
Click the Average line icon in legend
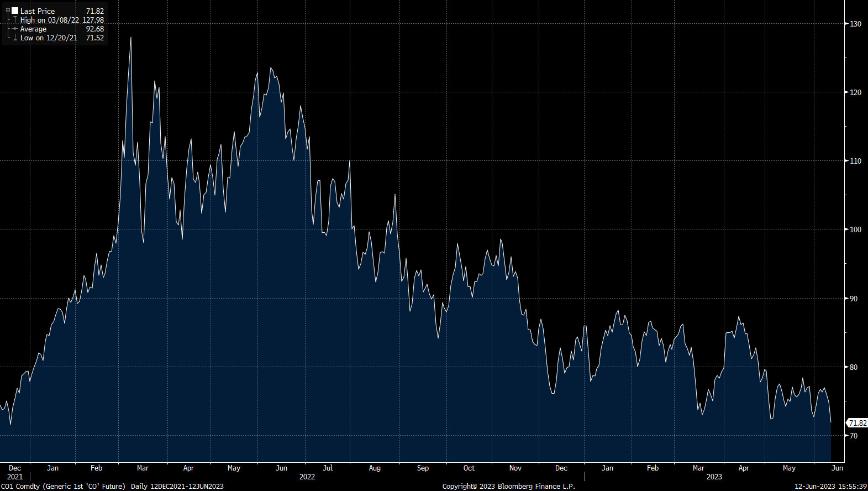point(15,29)
